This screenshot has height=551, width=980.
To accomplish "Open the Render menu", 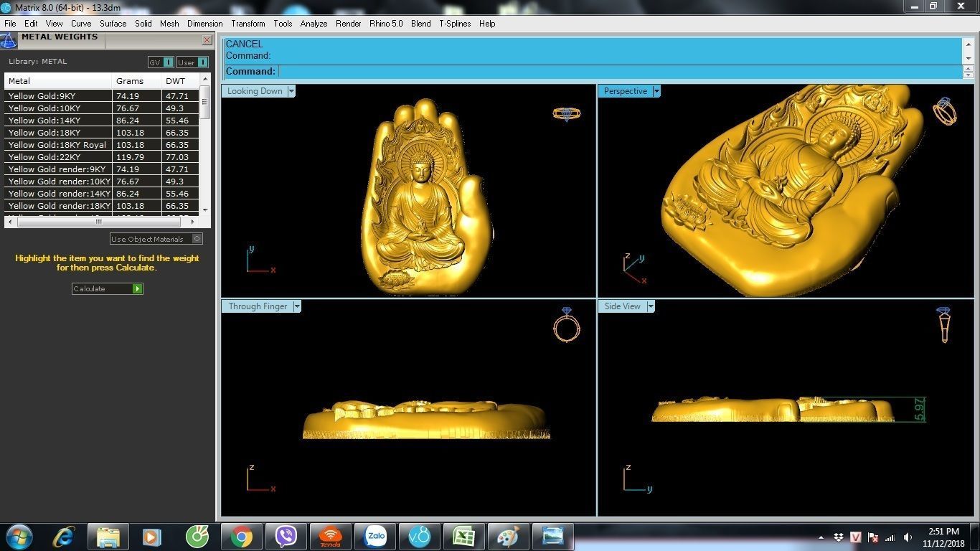I will 349,24.
